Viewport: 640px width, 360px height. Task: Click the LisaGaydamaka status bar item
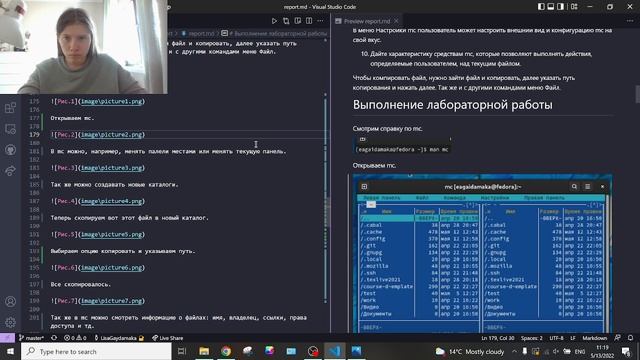118,338
